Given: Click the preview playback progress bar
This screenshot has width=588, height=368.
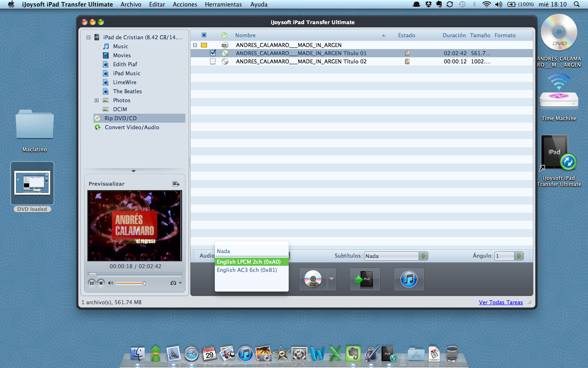Looking at the screenshot, I should tap(135, 274).
